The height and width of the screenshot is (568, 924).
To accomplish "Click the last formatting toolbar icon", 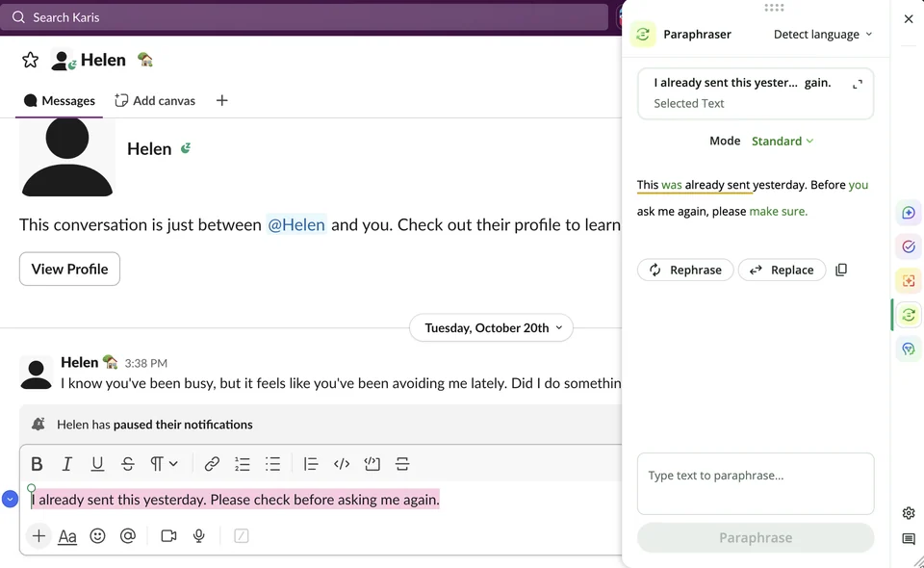I will [x=402, y=464].
